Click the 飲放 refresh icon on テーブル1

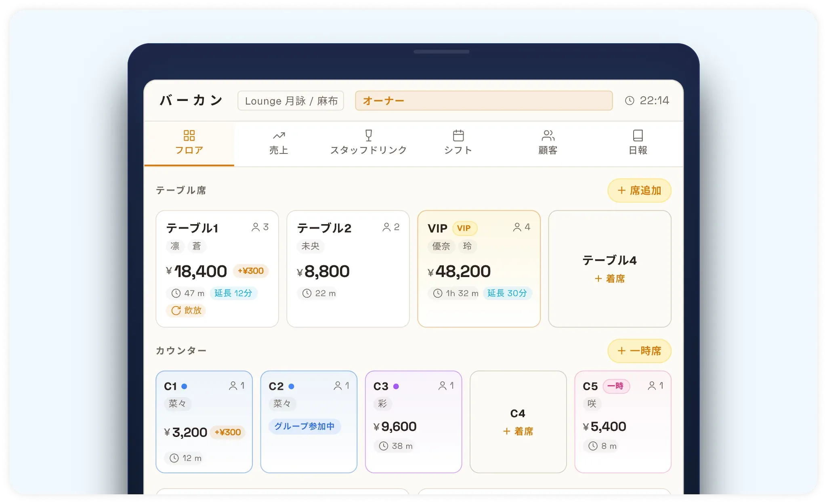tap(176, 311)
